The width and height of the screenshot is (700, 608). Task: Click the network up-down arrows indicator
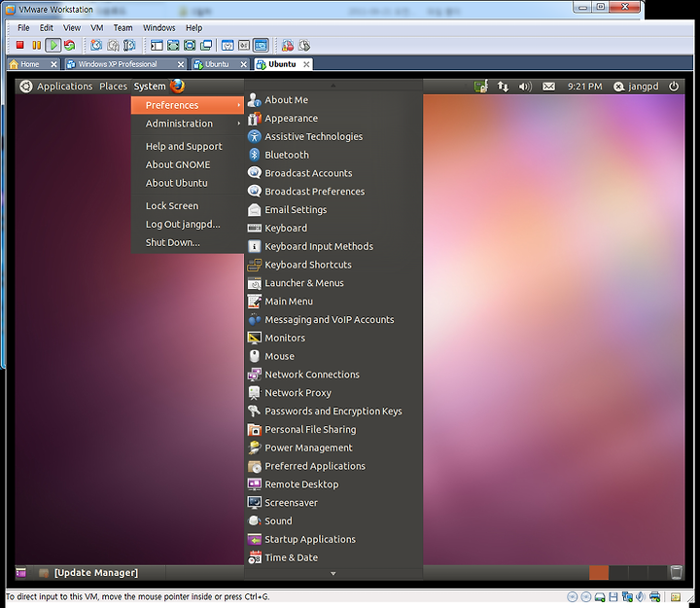coord(504,87)
